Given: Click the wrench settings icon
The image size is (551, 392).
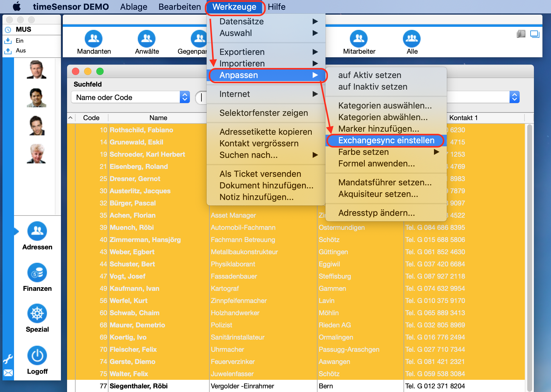Looking at the screenshot, I should (8, 359).
